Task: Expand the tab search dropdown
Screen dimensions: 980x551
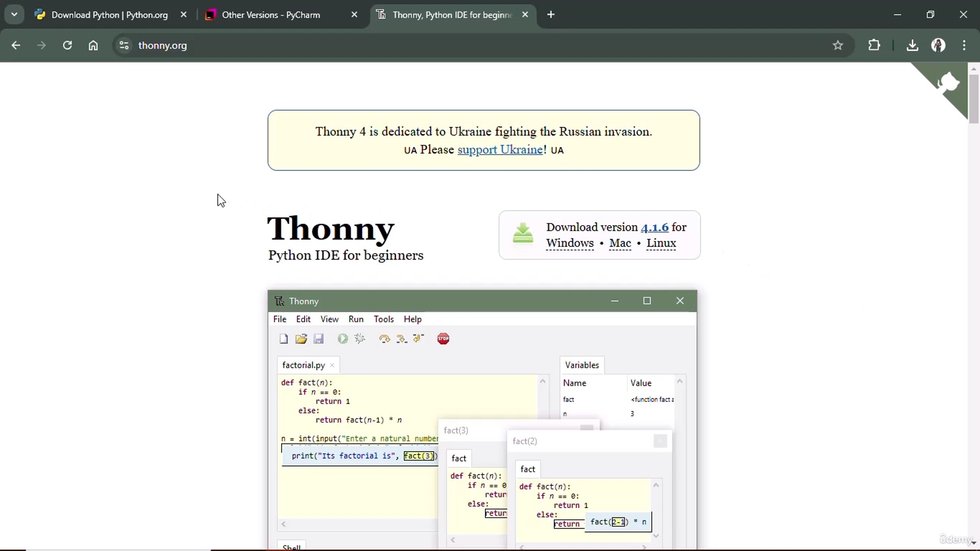Action: click(14, 15)
